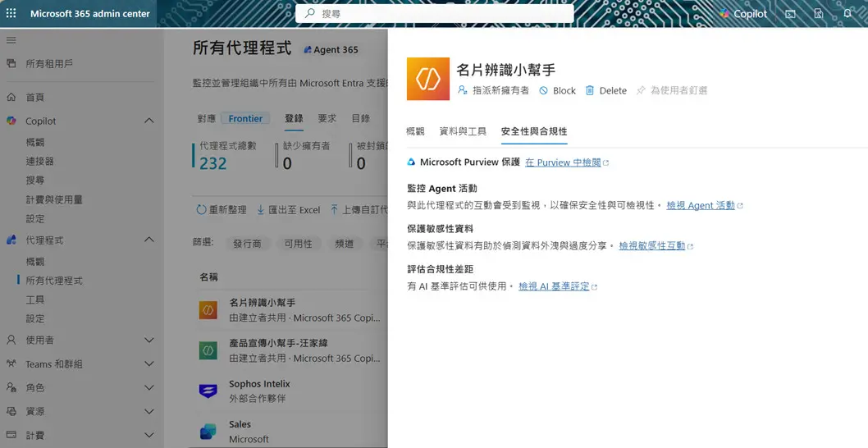Expand the Teams 和群組 section

(149, 363)
